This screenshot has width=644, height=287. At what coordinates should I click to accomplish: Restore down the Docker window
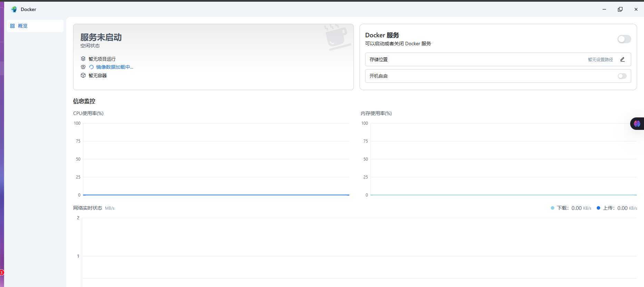tap(620, 9)
